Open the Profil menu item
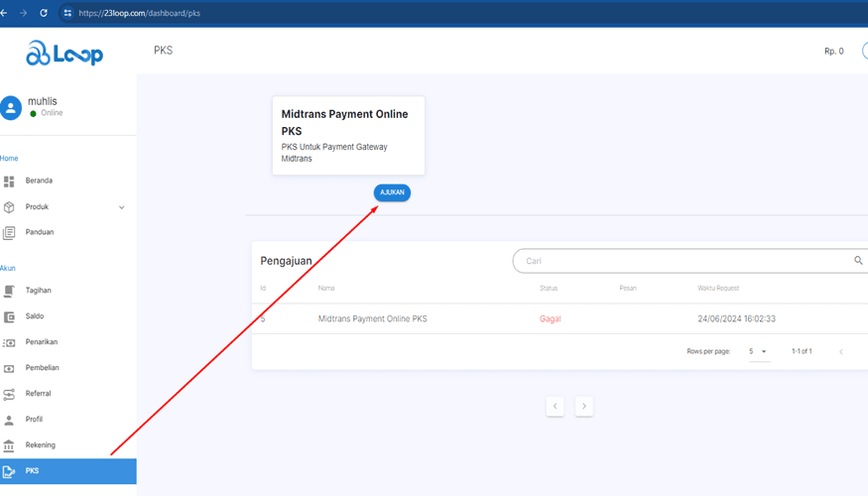 point(34,420)
